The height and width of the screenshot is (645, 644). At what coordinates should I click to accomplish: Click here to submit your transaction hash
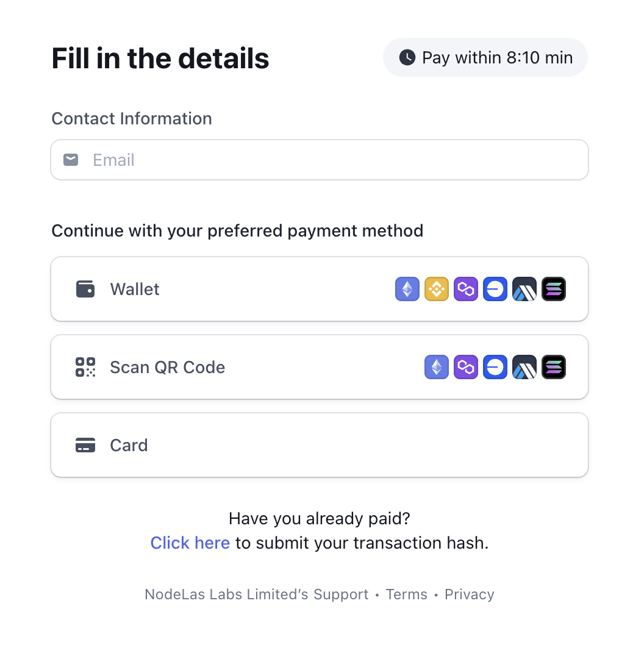pyautogui.click(x=190, y=543)
